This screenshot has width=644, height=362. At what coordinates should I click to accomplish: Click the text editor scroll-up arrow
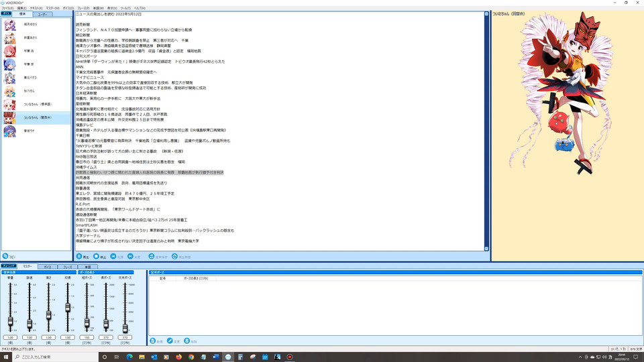[x=487, y=14]
